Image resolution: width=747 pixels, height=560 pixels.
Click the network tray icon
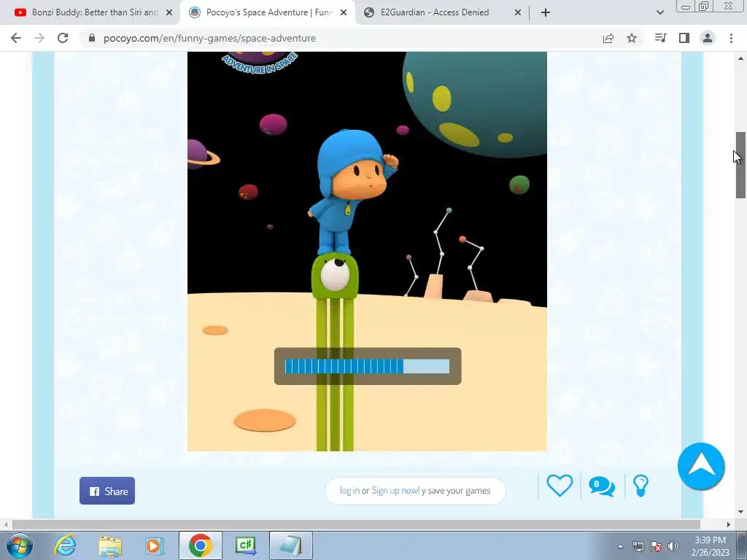point(638,546)
